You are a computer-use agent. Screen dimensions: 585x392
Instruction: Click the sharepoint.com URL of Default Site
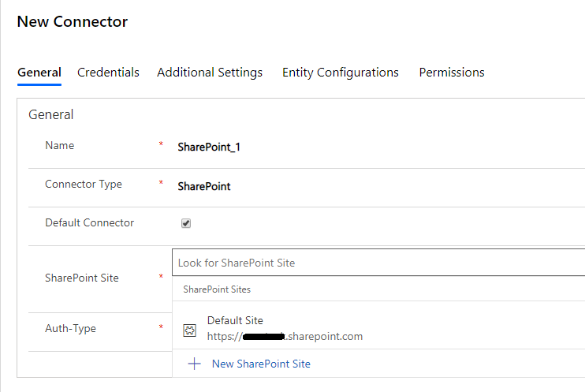click(285, 336)
